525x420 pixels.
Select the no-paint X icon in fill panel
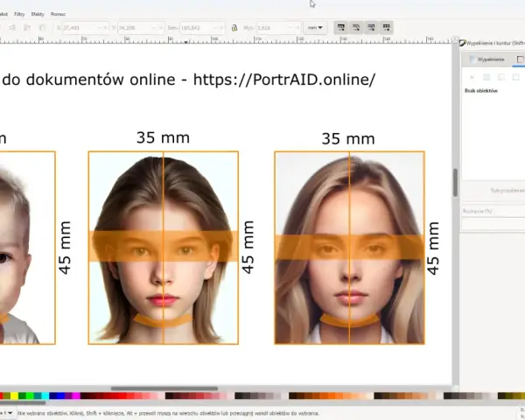click(472, 77)
